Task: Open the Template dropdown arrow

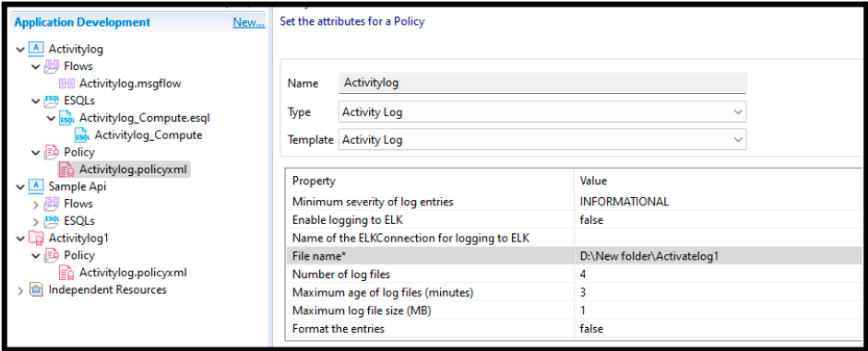Action: coord(738,140)
